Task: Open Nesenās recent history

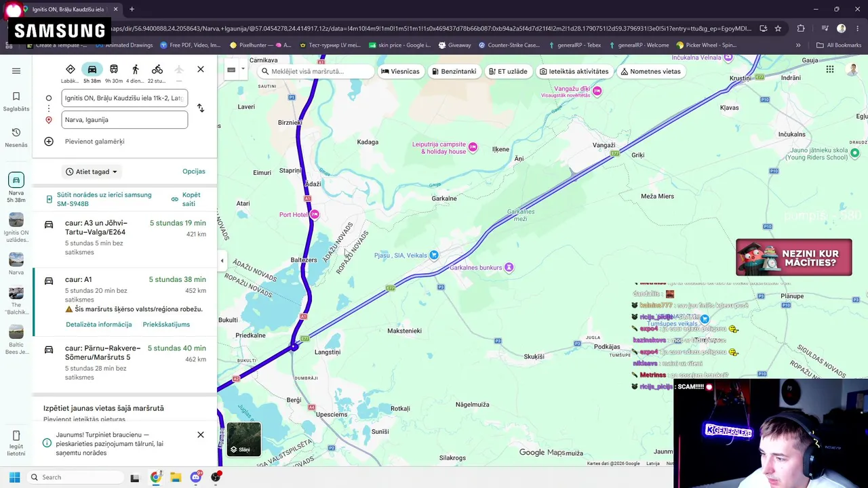Action: pos(16,137)
